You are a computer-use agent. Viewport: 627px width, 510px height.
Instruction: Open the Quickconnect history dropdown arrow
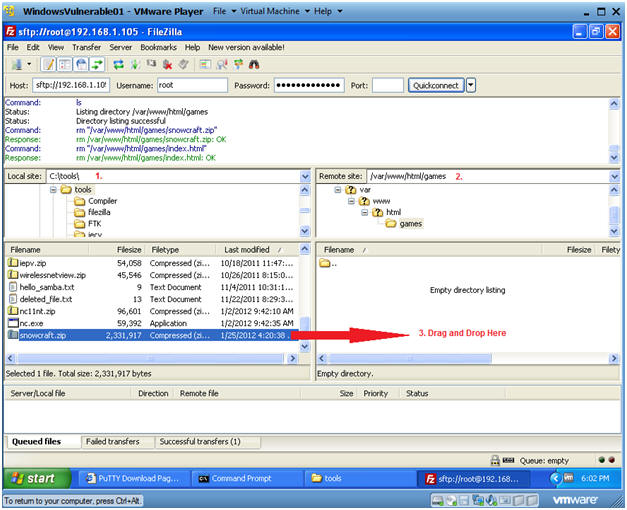pyautogui.click(x=471, y=85)
